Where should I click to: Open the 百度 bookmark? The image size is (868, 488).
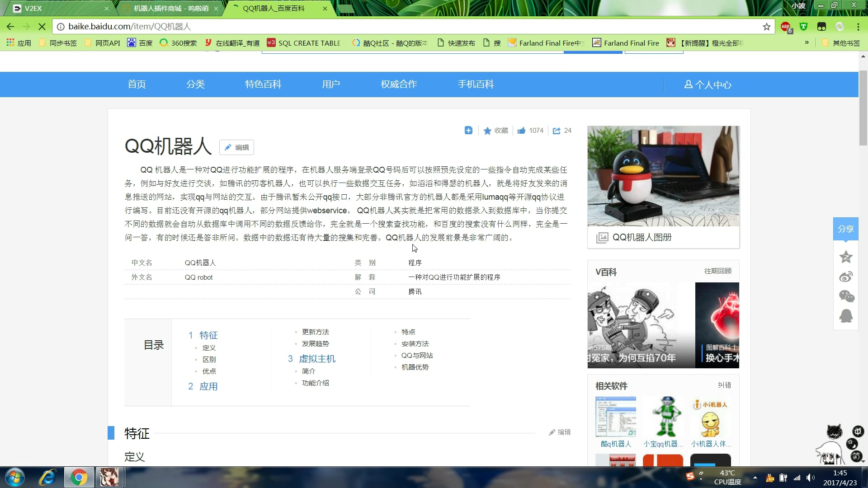pyautogui.click(x=140, y=43)
